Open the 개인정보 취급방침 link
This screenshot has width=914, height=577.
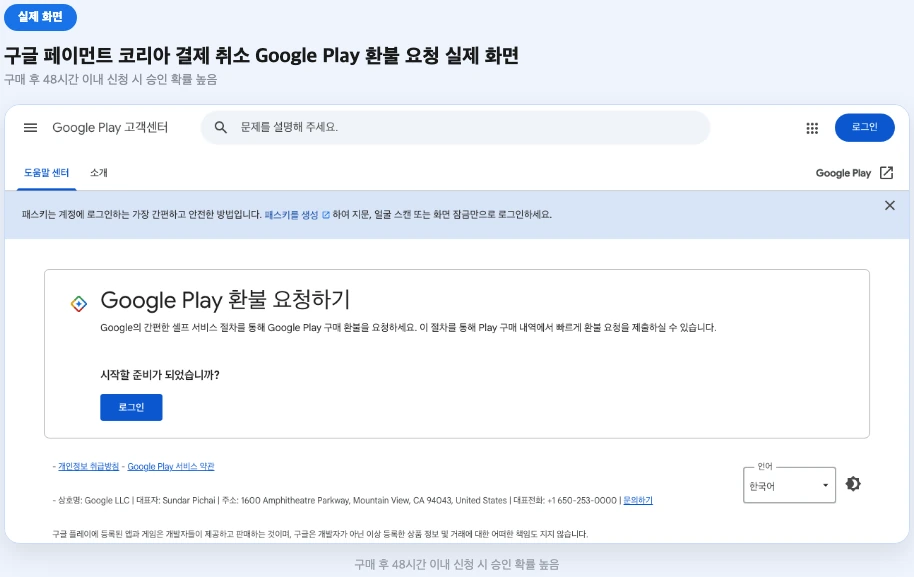[x=89, y=466]
